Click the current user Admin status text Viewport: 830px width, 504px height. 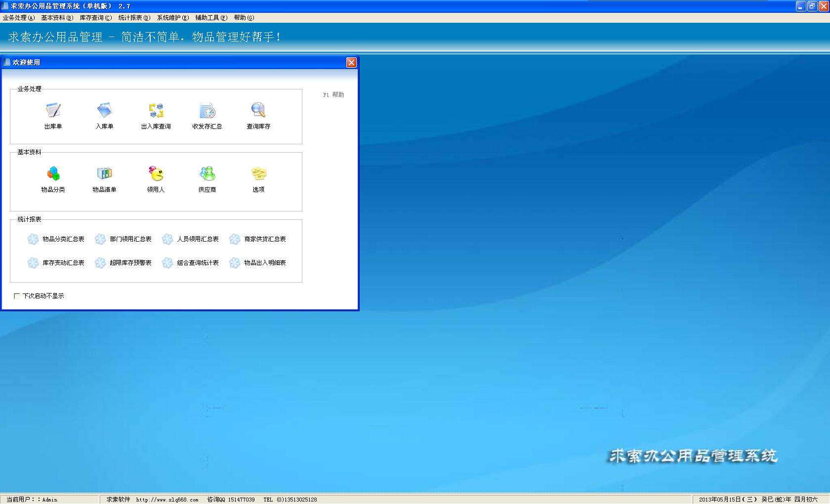coord(32,500)
